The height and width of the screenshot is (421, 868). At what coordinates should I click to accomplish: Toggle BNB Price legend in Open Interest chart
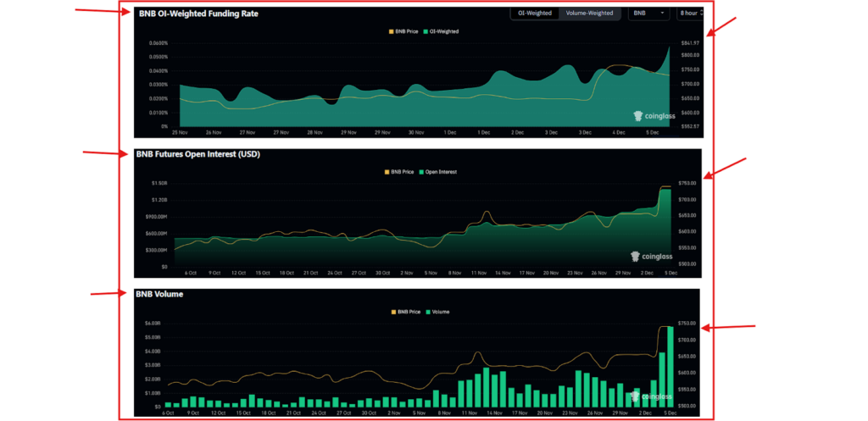pos(399,172)
